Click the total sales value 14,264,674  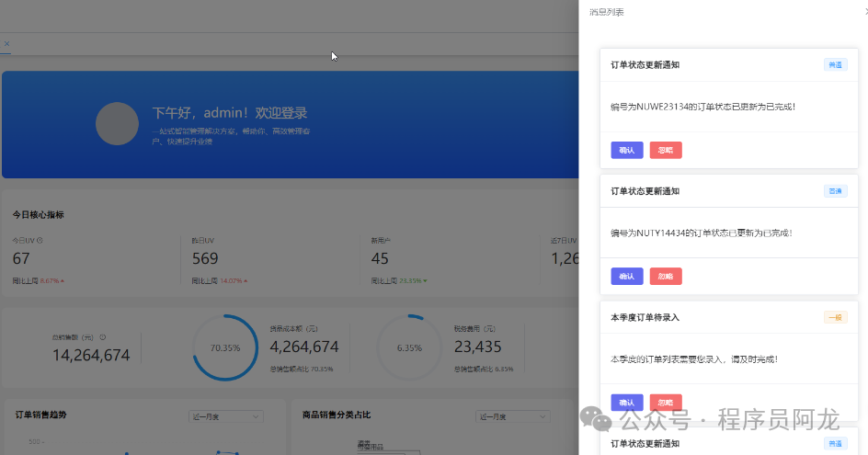pos(91,355)
